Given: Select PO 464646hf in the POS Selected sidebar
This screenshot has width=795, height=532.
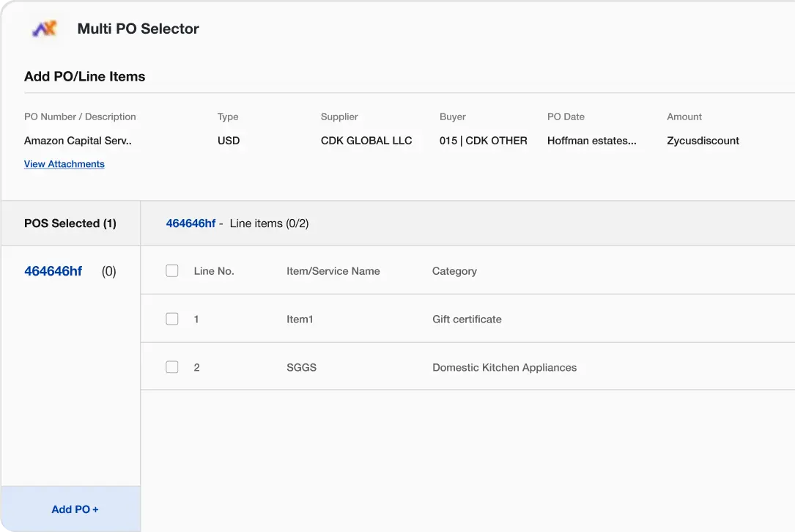Looking at the screenshot, I should [53, 271].
